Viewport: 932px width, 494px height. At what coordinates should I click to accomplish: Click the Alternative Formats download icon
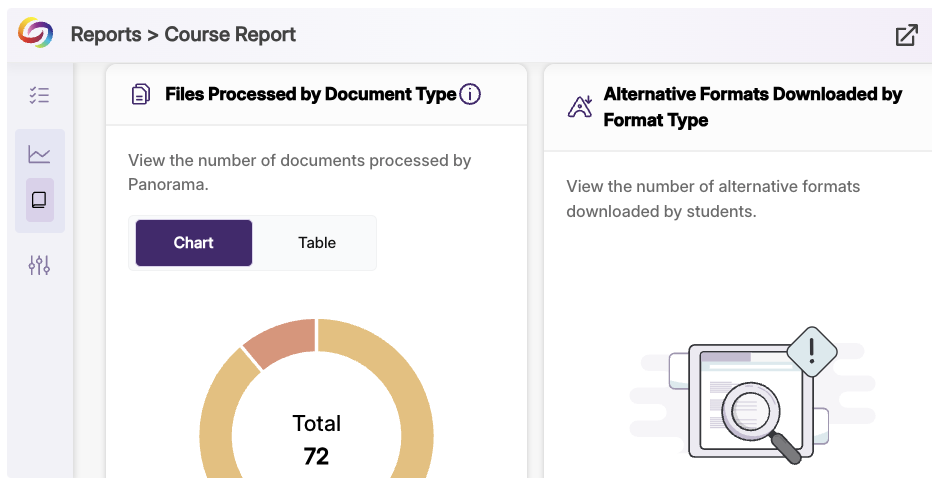[580, 106]
